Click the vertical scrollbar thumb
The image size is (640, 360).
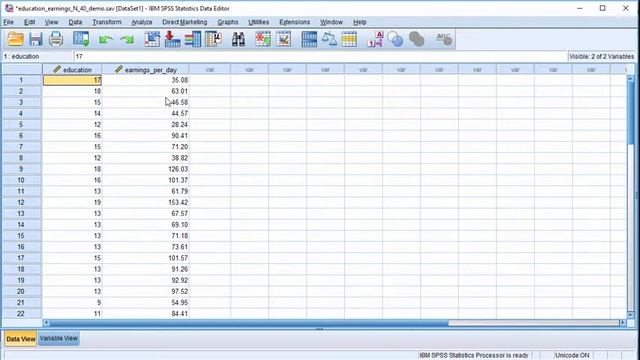(x=631, y=112)
